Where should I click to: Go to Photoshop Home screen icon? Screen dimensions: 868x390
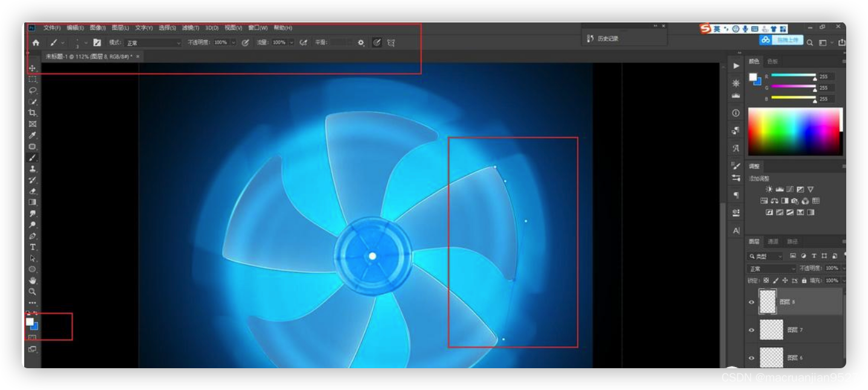36,43
